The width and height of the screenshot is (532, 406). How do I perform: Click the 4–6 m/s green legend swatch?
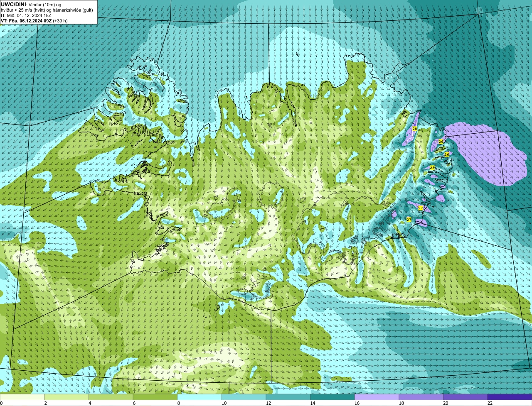tap(111, 397)
